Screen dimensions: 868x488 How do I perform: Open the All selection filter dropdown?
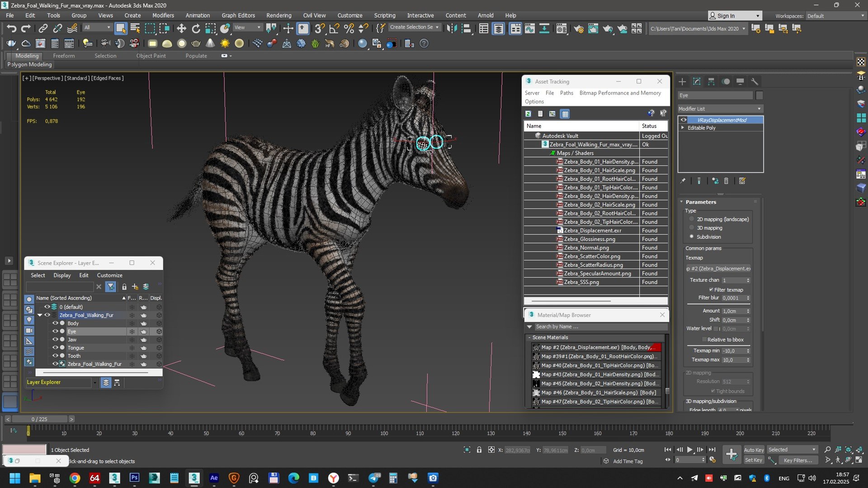(97, 28)
